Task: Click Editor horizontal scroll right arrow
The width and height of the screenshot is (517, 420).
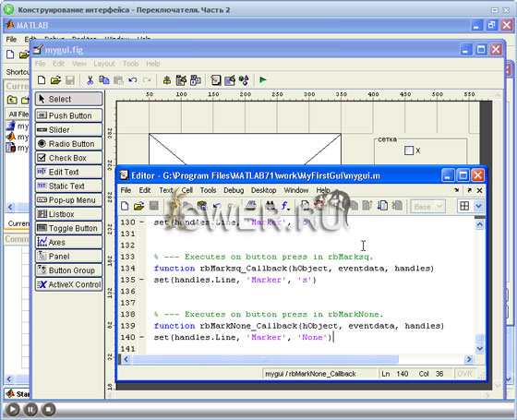Action: [x=469, y=359]
